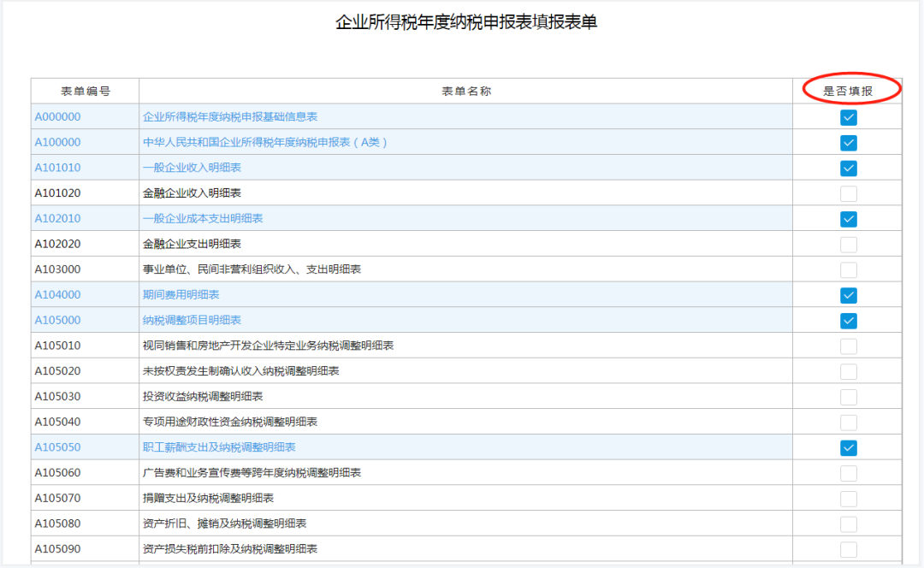Open the 企业所得税年度纳税申报基础信息表 link
924x568 pixels.
(x=229, y=116)
